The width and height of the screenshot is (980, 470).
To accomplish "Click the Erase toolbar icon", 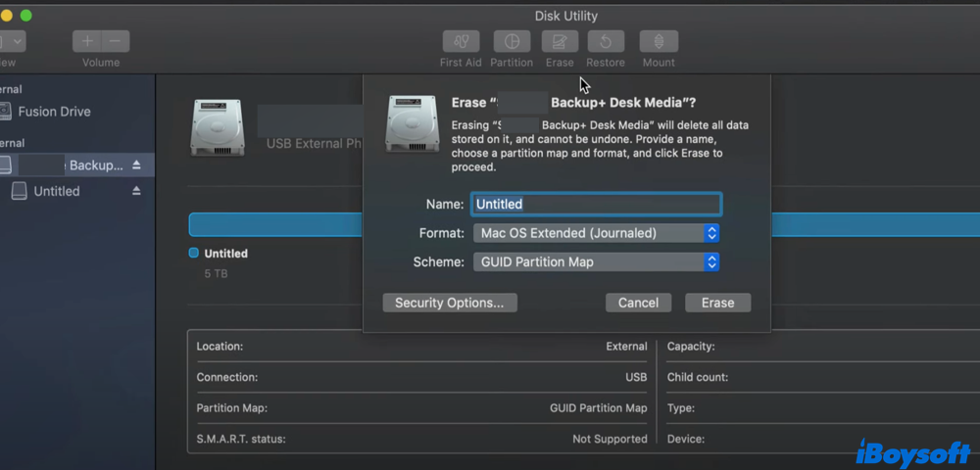I will 560,42.
